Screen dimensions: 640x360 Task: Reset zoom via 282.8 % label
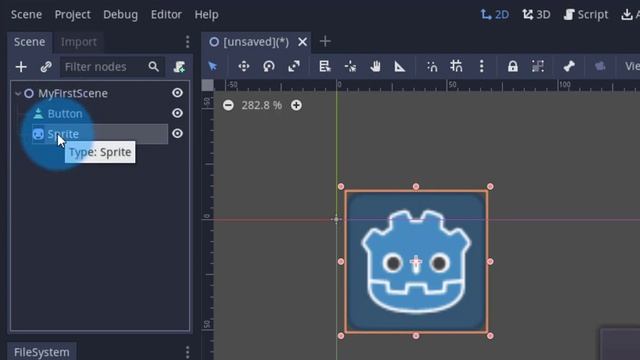point(261,105)
